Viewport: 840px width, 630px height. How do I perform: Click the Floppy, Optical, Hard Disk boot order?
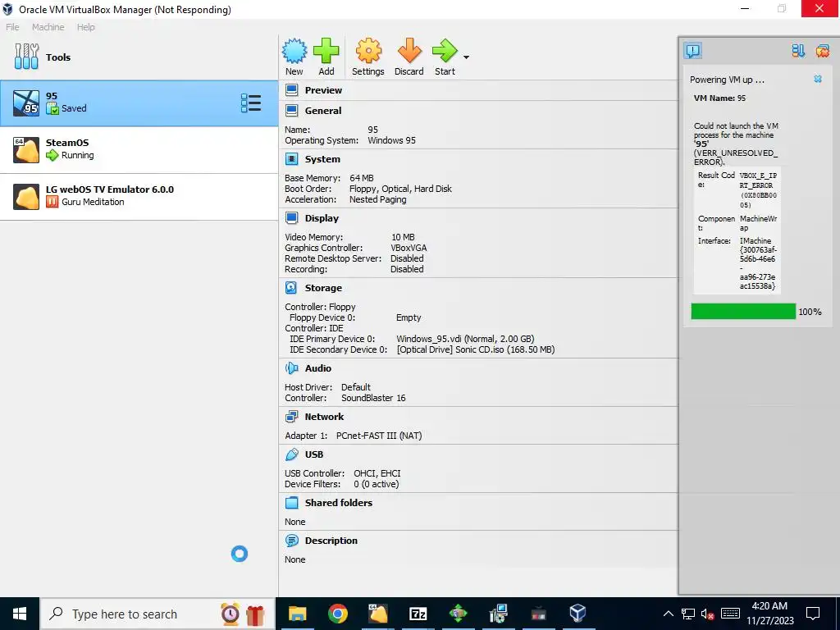[400, 189]
